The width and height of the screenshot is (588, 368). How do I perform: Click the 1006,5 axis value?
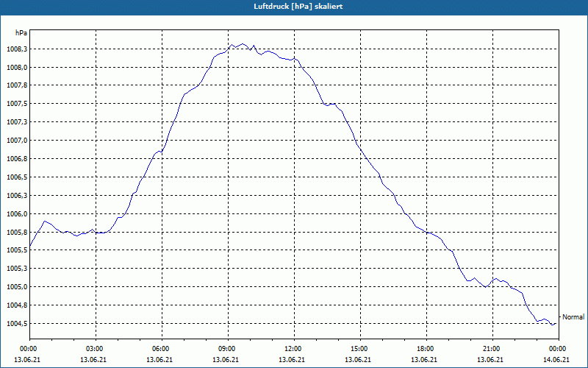(17, 177)
